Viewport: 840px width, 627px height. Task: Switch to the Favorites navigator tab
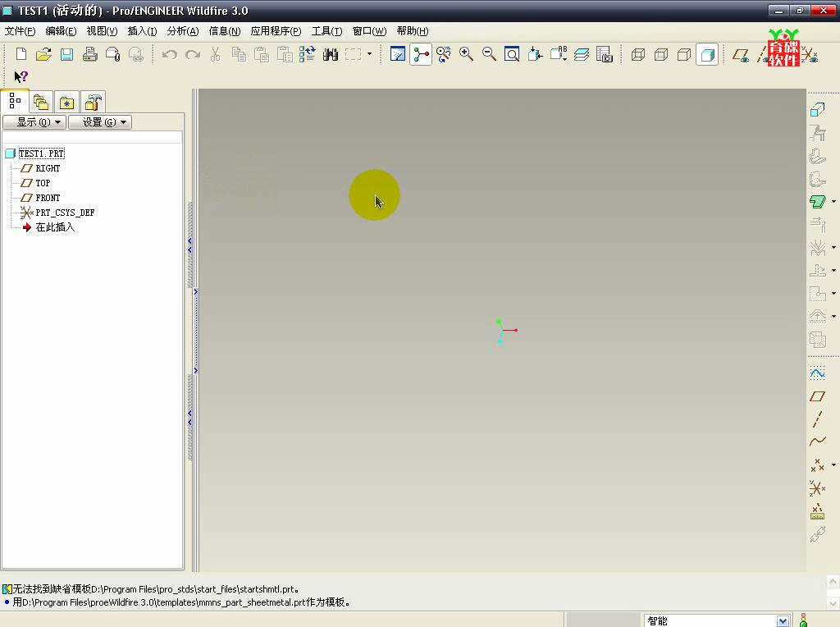[x=66, y=102]
